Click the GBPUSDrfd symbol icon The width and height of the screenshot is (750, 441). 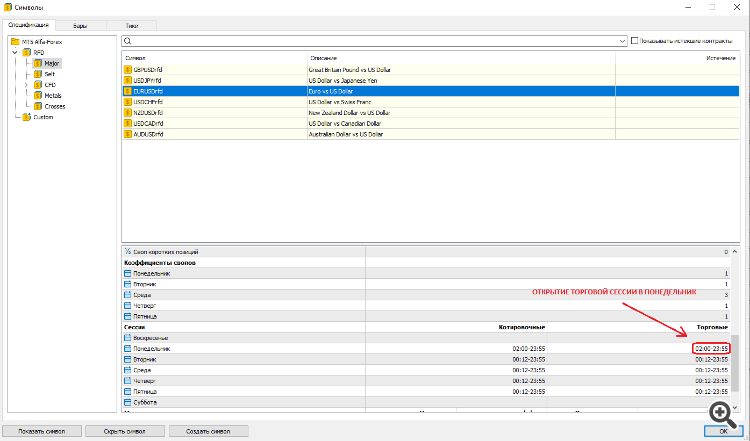coord(128,70)
